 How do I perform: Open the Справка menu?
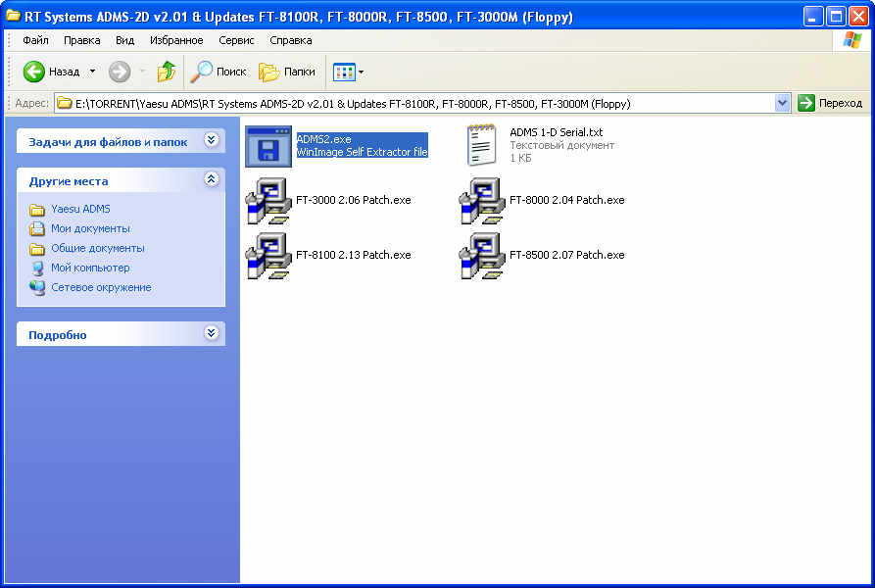click(x=291, y=40)
